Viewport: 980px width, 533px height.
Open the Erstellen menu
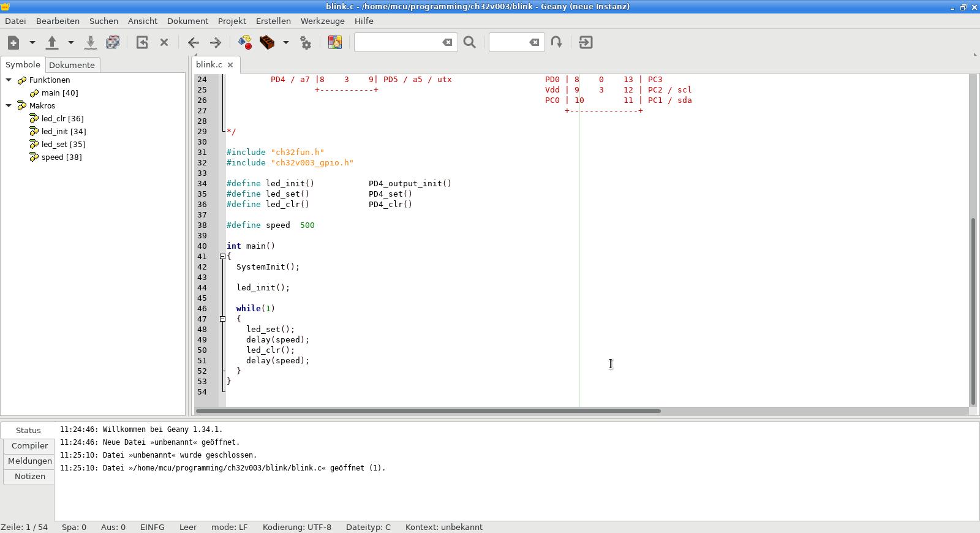273,21
